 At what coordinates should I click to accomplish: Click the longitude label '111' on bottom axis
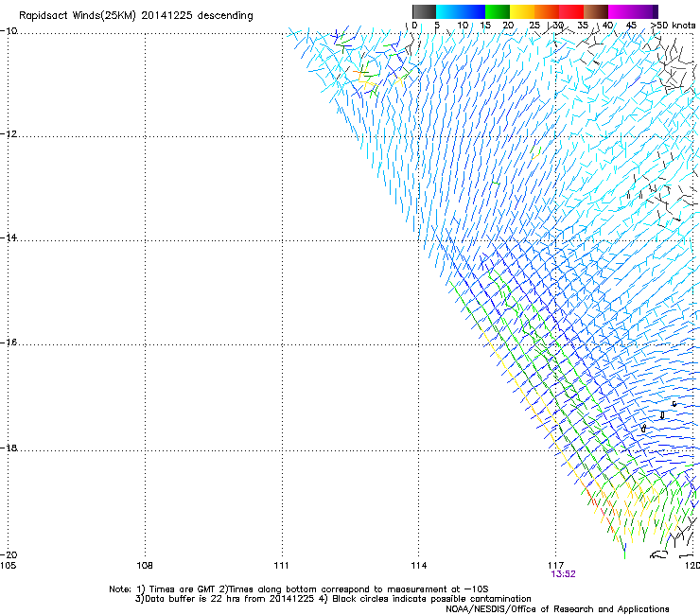[x=281, y=566]
